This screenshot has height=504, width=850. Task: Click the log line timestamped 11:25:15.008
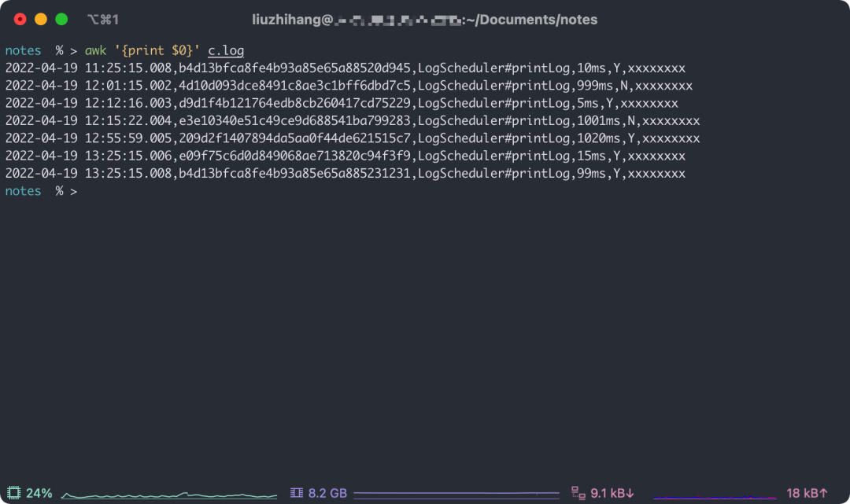(x=346, y=68)
